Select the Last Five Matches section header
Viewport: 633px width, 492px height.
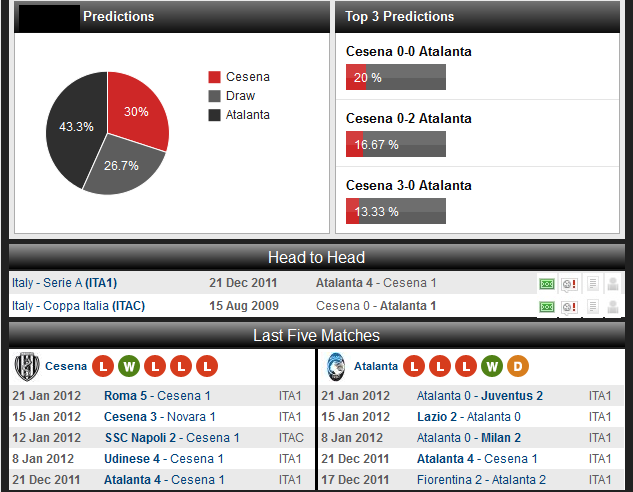316,335
